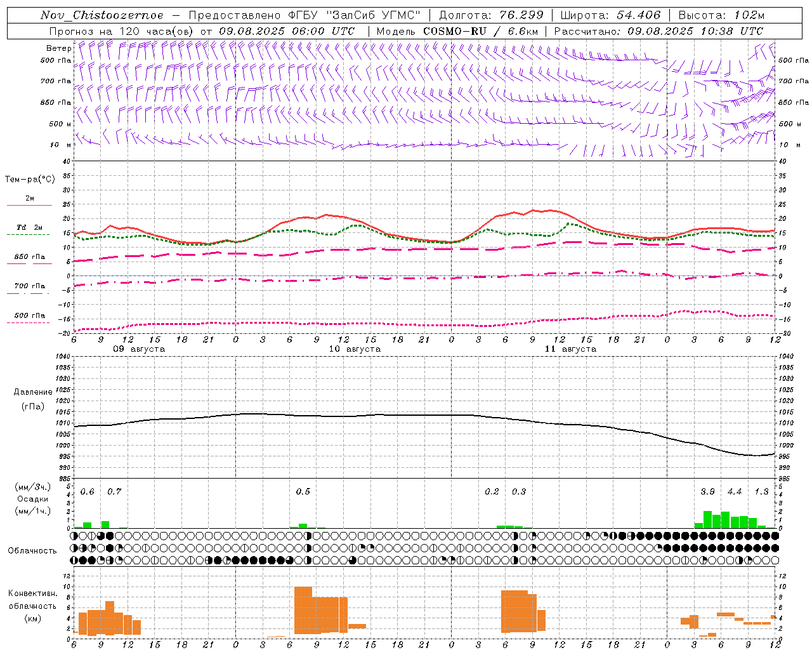Screen dimensions: 812x650
Task: Click the 'Облачность' cloud cover label
Action: (32, 551)
